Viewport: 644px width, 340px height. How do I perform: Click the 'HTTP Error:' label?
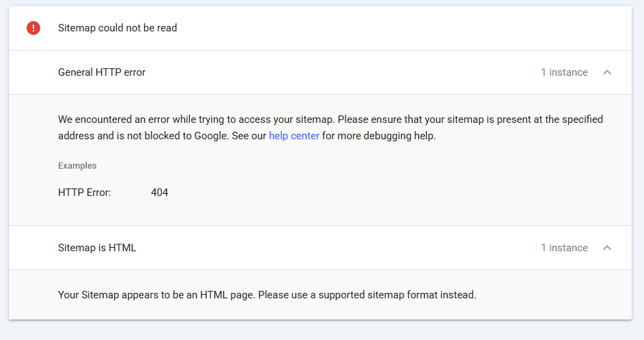[x=85, y=193]
